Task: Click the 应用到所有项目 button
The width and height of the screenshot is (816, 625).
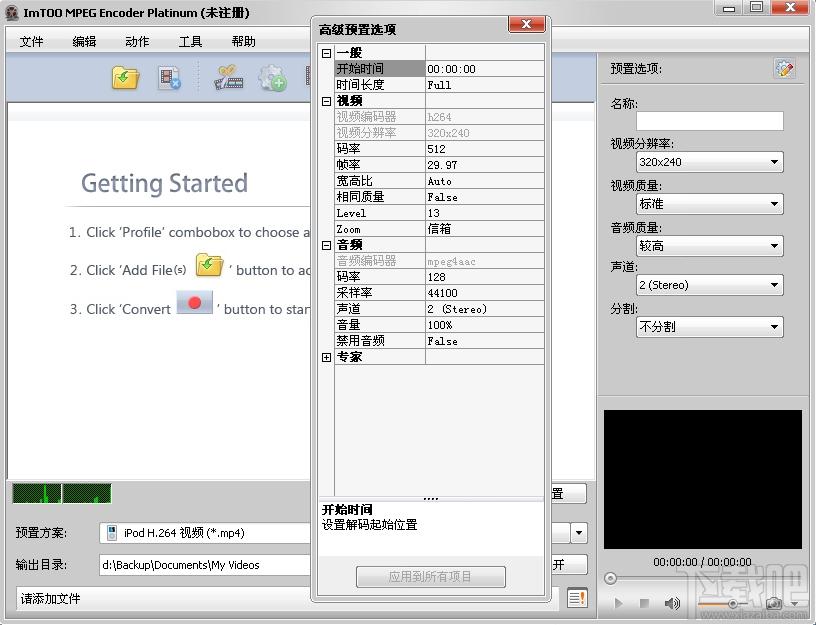Action: coord(430,577)
